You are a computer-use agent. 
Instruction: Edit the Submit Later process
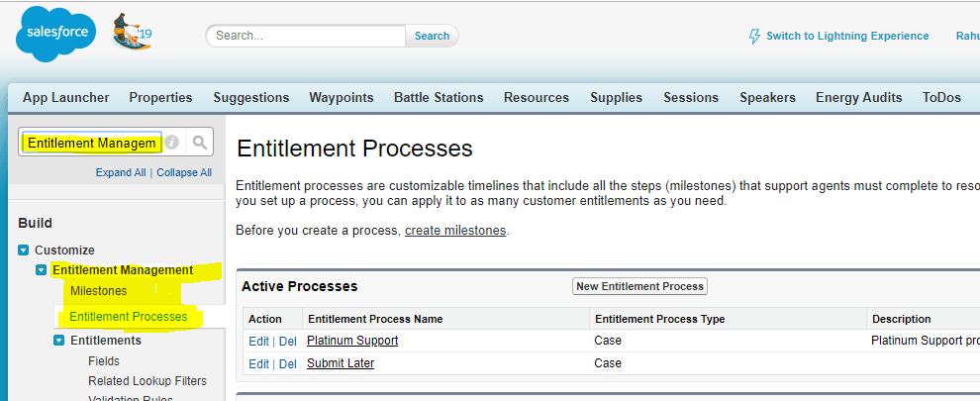click(x=258, y=363)
